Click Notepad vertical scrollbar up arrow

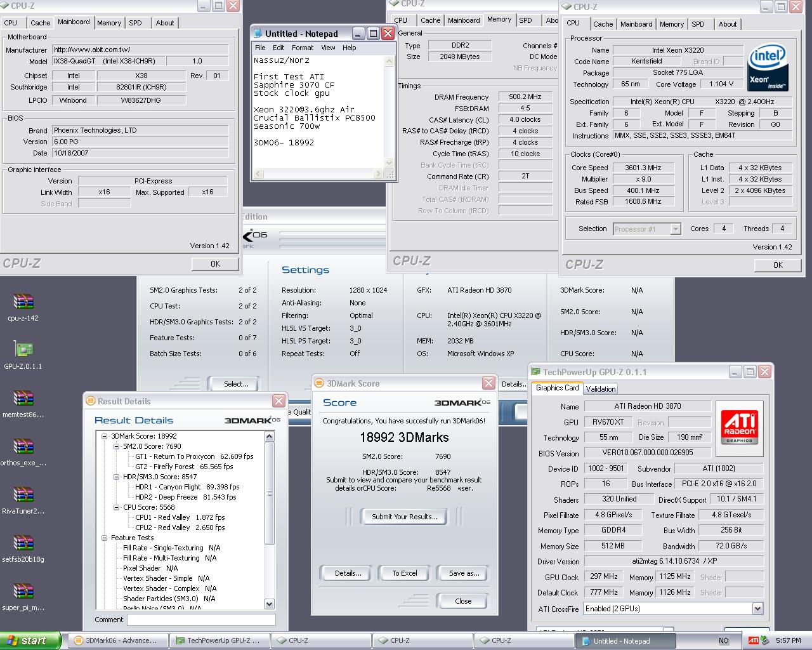pyautogui.click(x=389, y=62)
